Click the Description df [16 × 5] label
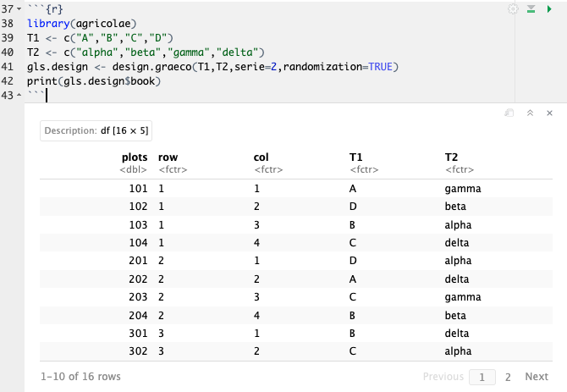This screenshot has height=392, width=567. 96,130
